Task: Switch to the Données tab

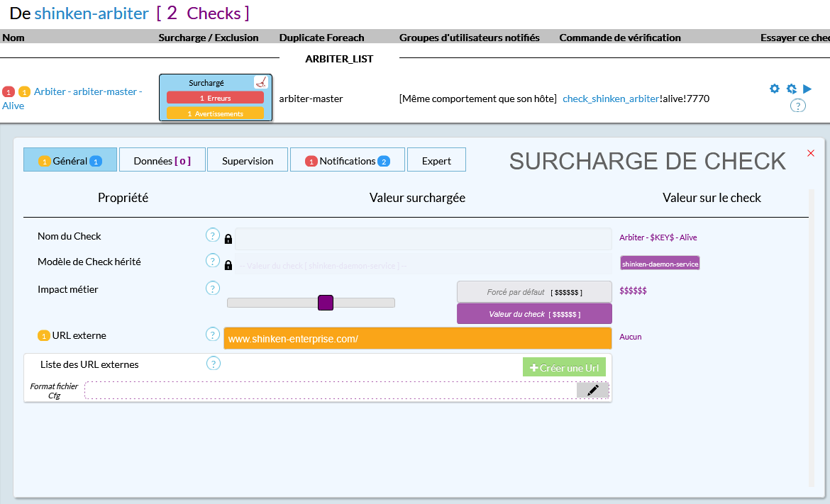Action: [162, 161]
